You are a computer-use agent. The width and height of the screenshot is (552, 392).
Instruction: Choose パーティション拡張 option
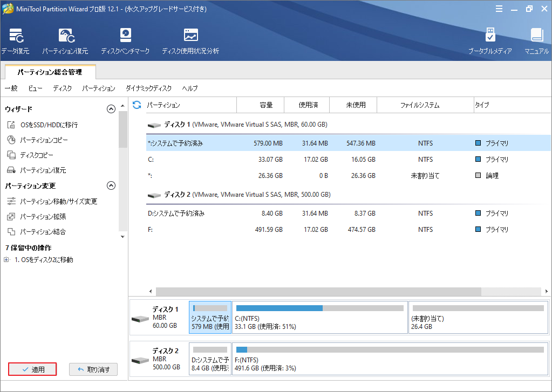coord(36,216)
